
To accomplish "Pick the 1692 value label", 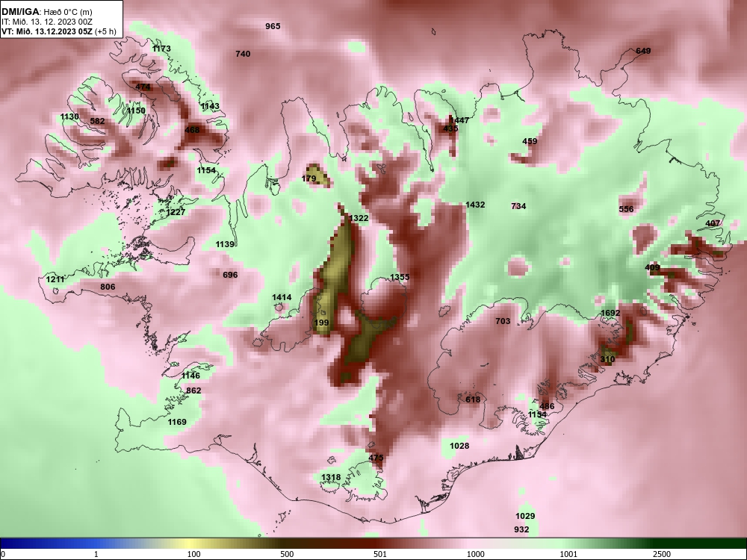I will [610, 313].
